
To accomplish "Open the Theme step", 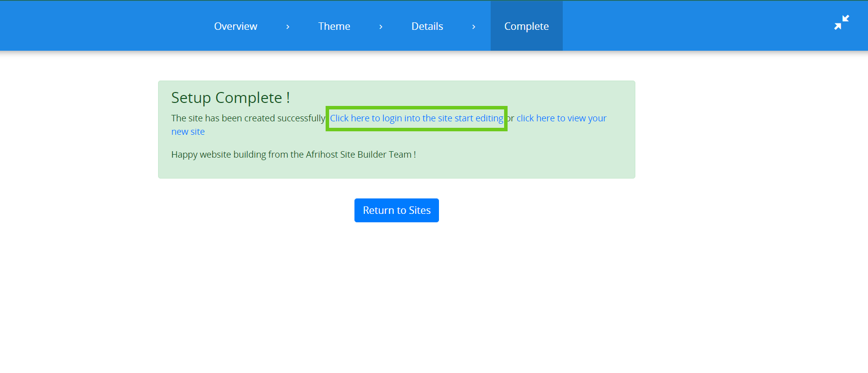I will [x=334, y=26].
